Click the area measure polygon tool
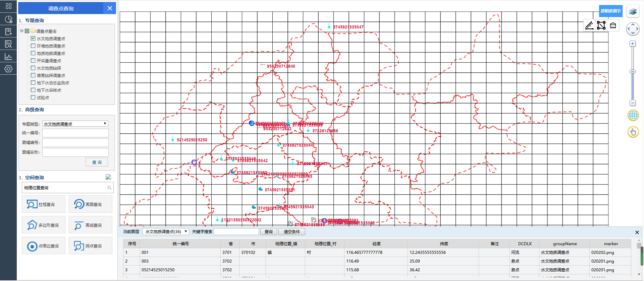The width and height of the screenshot is (644, 281). 601,25
